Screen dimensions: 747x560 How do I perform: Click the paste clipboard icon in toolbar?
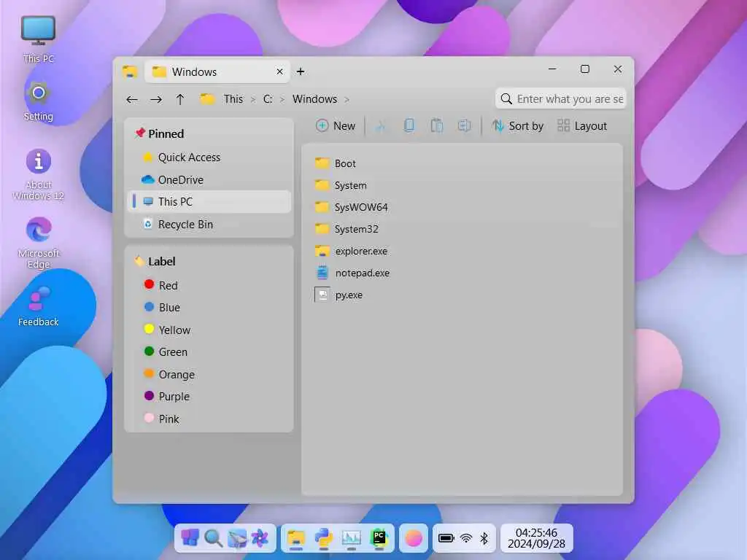(x=437, y=125)
